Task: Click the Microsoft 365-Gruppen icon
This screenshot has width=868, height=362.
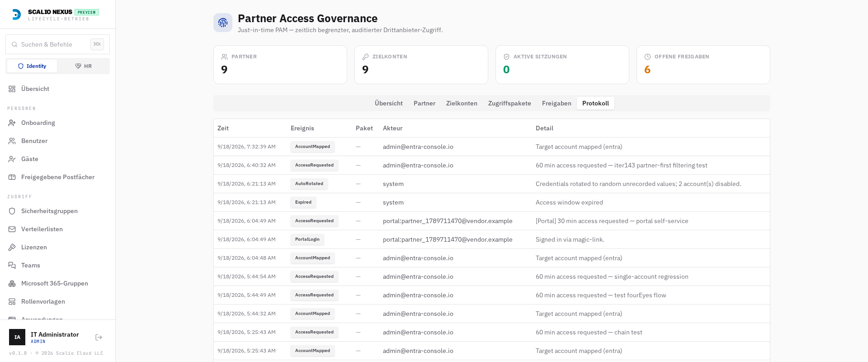Action: click(12, 283)
